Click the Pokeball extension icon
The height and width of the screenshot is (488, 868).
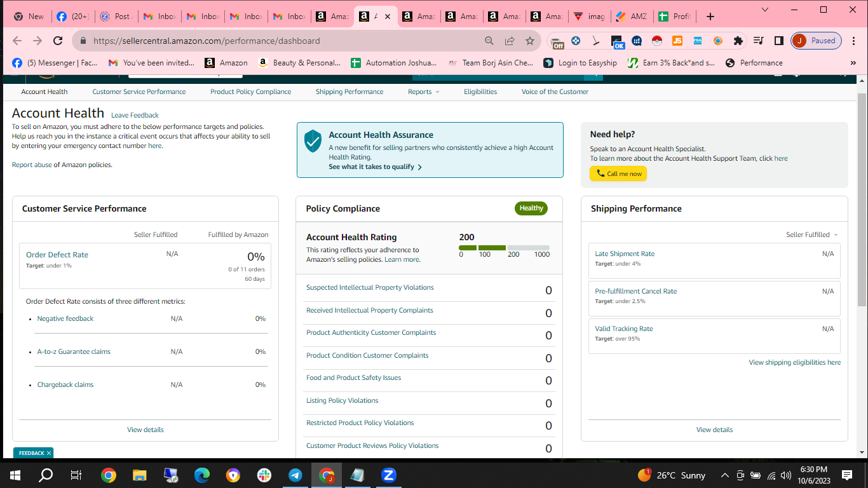[657, 41]
